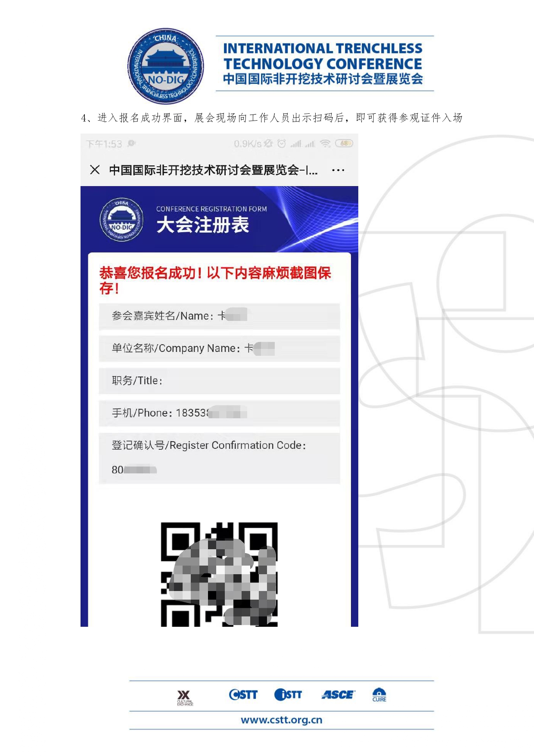Click the ISTT logo in the footer
The image size is (534, 756).
point(288,694)
